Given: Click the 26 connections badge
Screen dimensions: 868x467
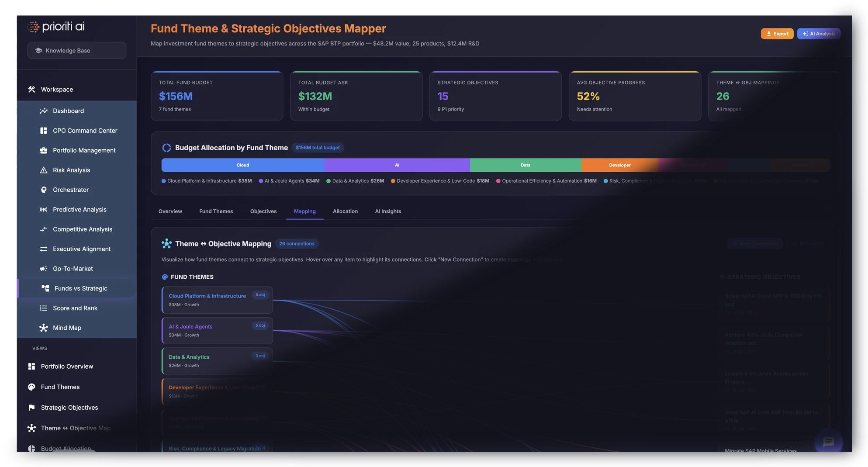Looking at the screenshot, I should coord(297,244).
